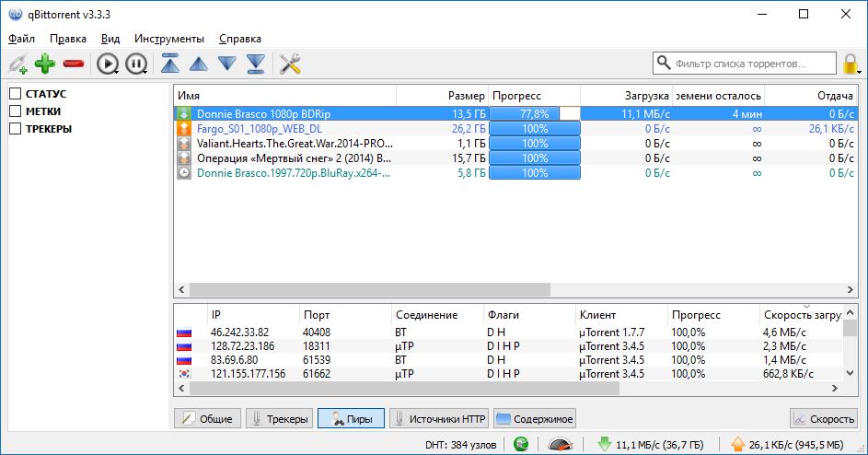Image resolution: width=868 pixels, height=455 pixels.
Task: Click Valiant.Hearts 100% progress bar
Action: 535,143
